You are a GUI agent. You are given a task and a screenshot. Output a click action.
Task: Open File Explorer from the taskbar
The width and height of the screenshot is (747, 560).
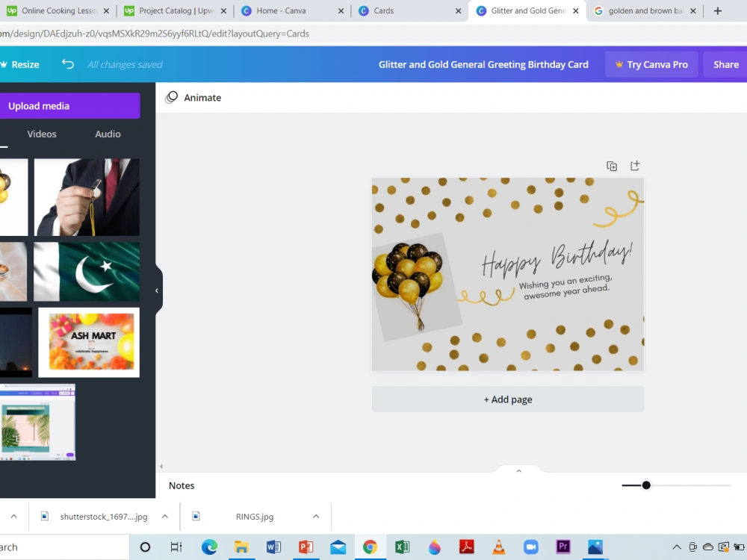(x=241, y=547)
